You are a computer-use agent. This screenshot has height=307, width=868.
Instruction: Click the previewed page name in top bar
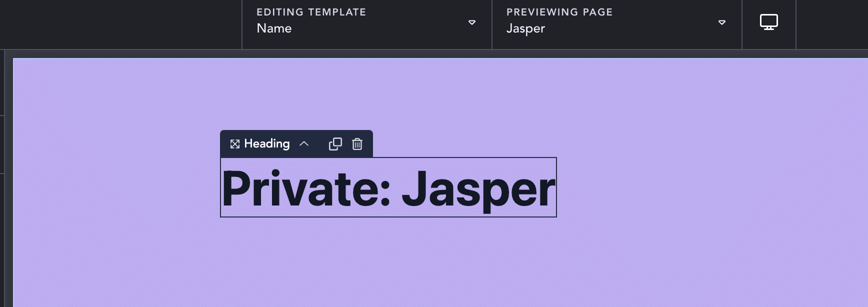tap(525, 28)
